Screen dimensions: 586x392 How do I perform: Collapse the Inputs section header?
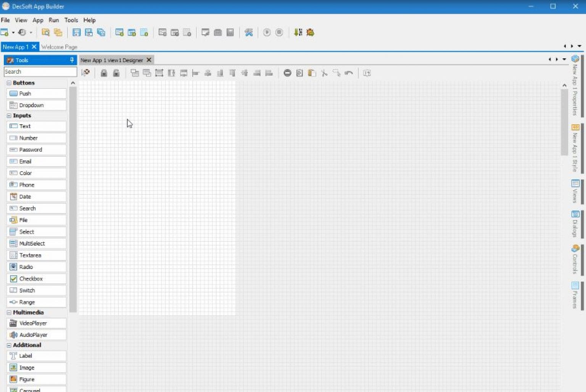[x=9, y=116]
